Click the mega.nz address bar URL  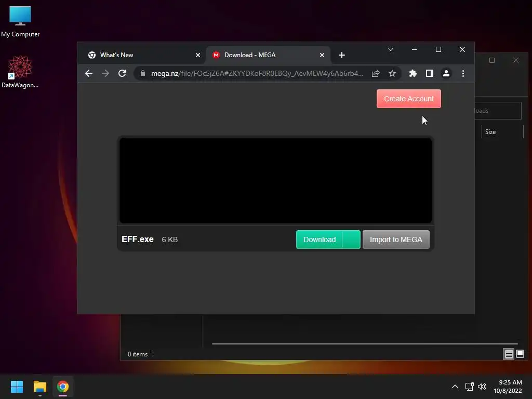[x=257, y=73]
